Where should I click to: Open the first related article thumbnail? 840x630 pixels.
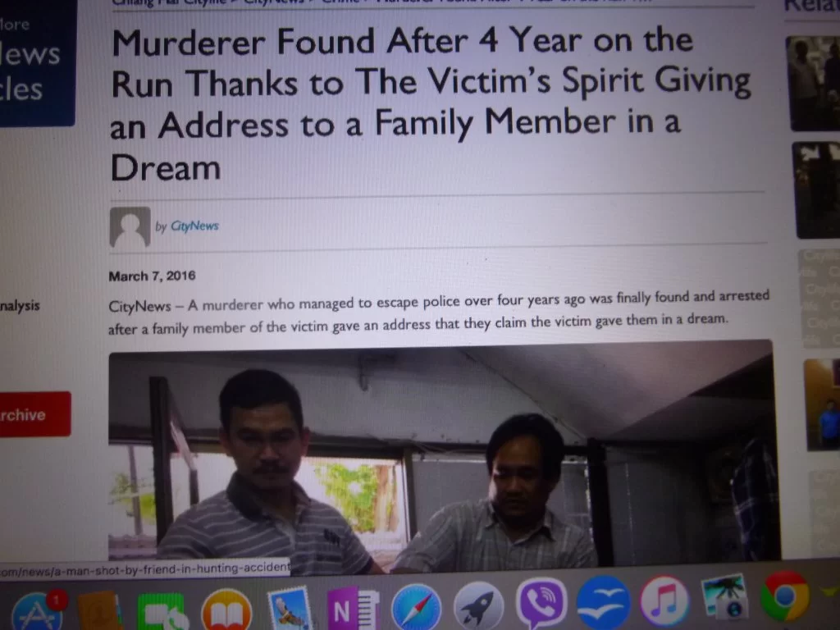[x=814, y=83]
